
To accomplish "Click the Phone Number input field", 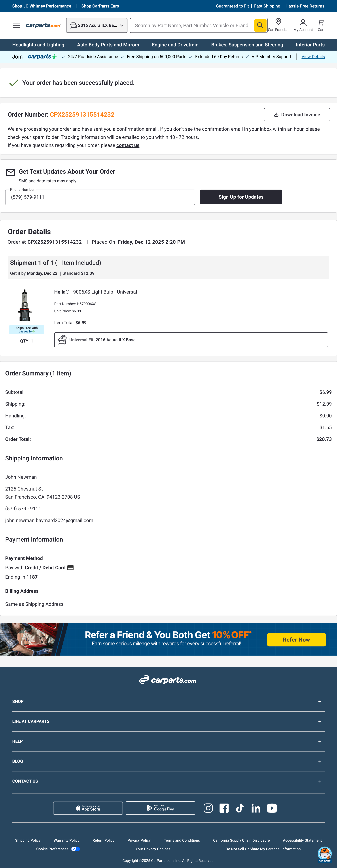I will (100, 197).
